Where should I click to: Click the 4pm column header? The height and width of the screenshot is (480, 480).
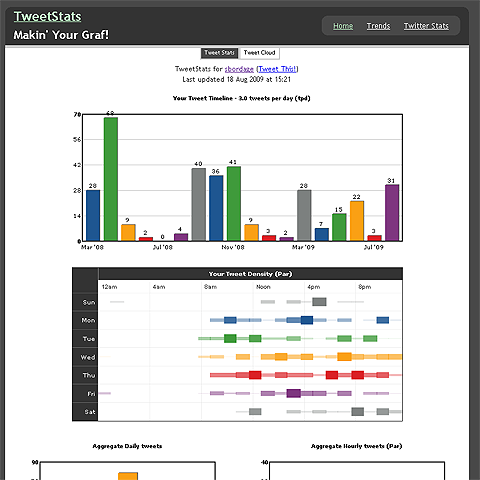pos(314,287)
